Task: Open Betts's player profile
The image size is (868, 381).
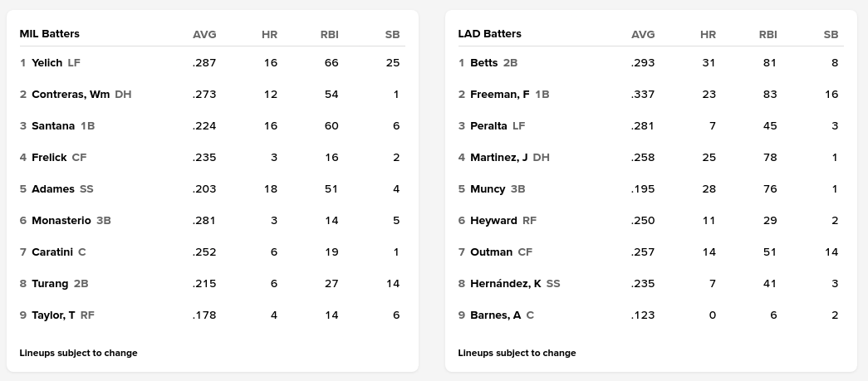Action: point(484,62)
